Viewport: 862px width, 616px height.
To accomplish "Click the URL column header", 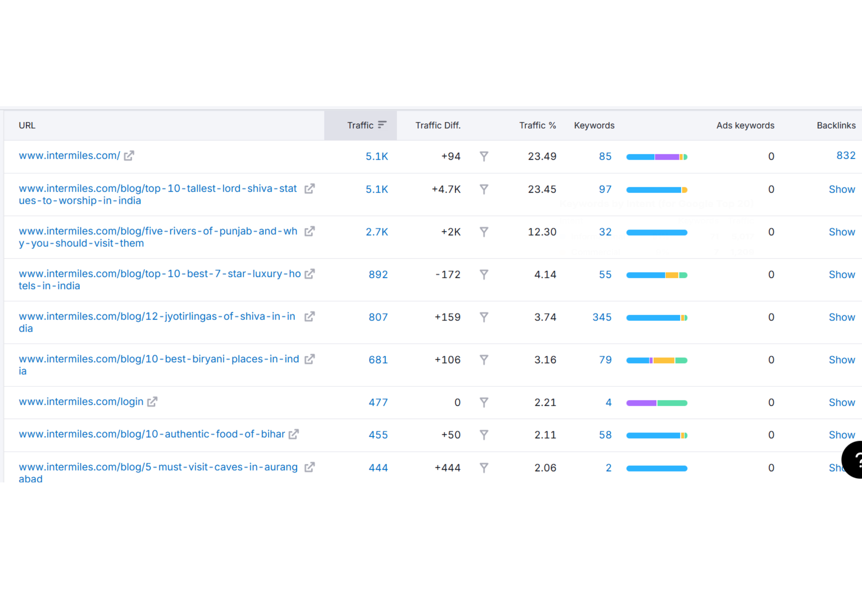I will point(27,126).
